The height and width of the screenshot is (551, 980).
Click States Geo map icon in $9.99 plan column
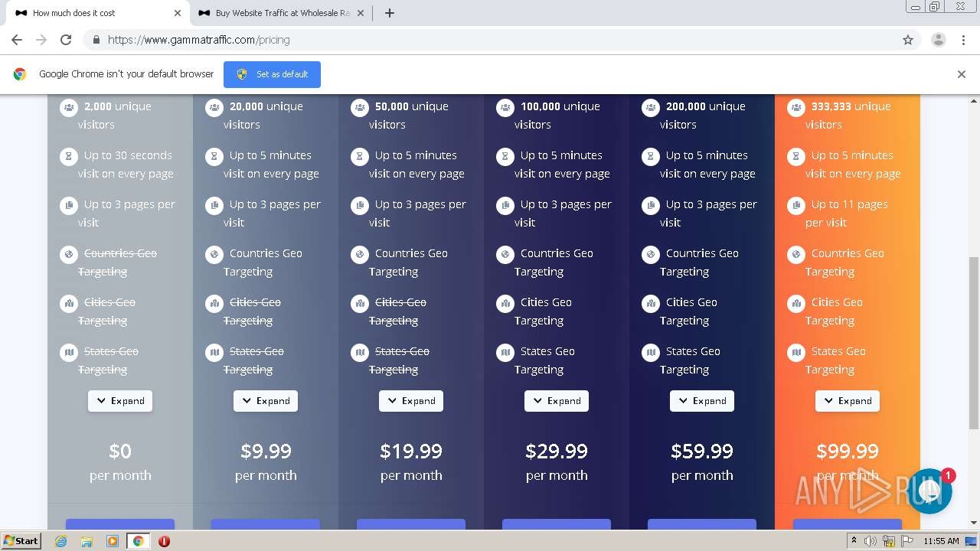(x=214, y=352)
